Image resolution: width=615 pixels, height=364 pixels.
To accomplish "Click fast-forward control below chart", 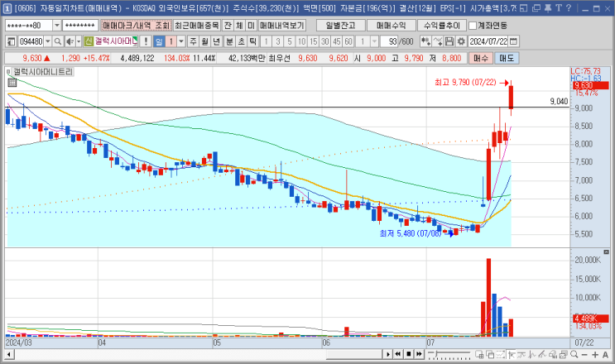I will (x=419, y=354).
